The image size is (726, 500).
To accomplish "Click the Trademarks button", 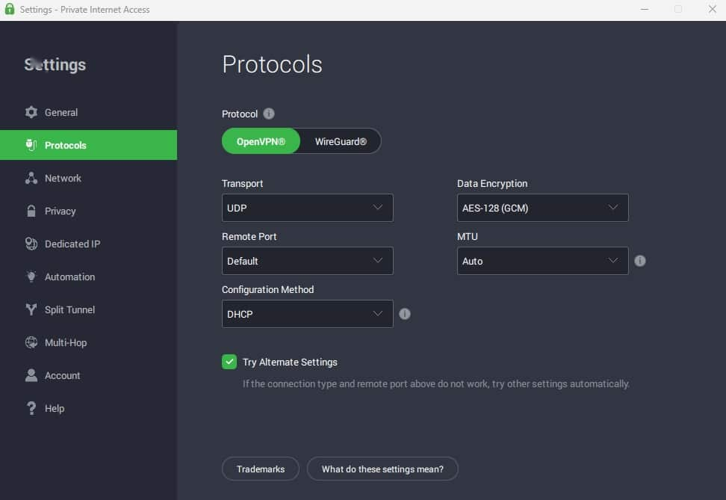I will 260,469.
